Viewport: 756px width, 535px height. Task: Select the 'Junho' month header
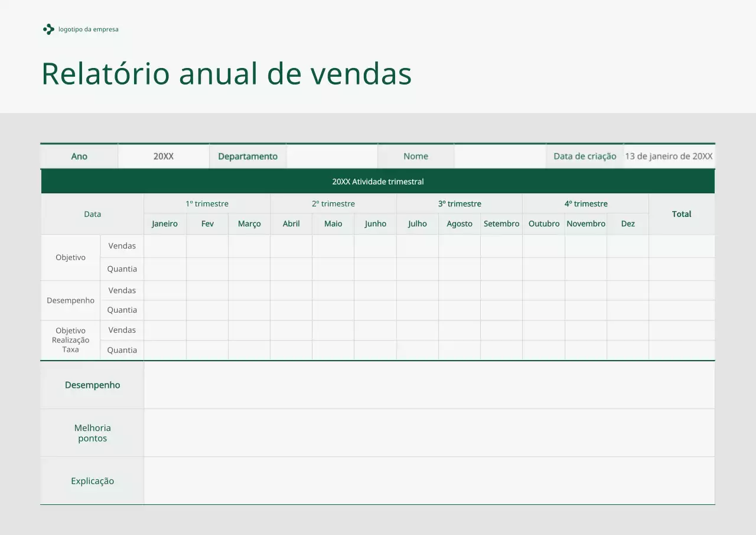pos(375,223)
